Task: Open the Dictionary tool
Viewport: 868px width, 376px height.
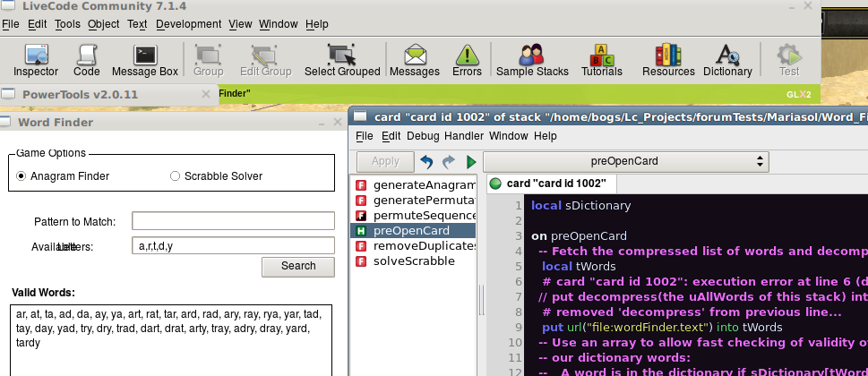Action: pyautogui.click(x=727, y=61)
